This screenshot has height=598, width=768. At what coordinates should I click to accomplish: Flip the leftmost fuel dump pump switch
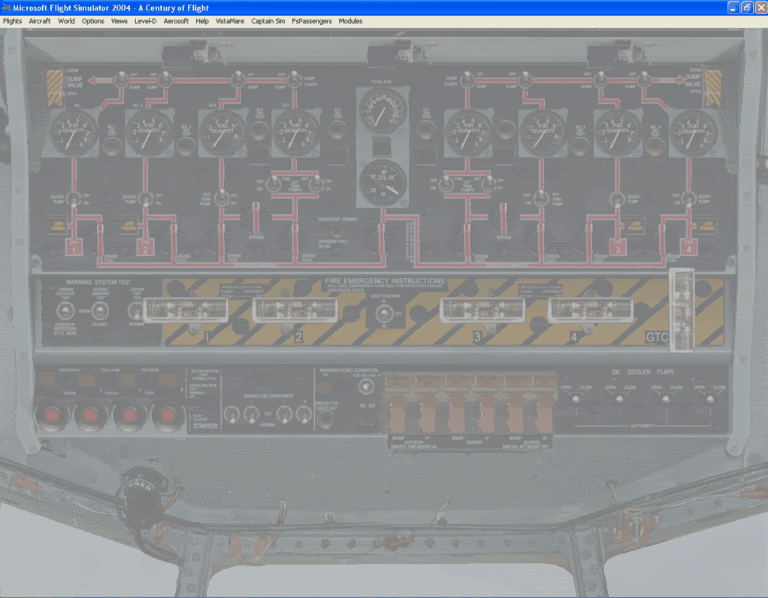click(x=120, y=78)
